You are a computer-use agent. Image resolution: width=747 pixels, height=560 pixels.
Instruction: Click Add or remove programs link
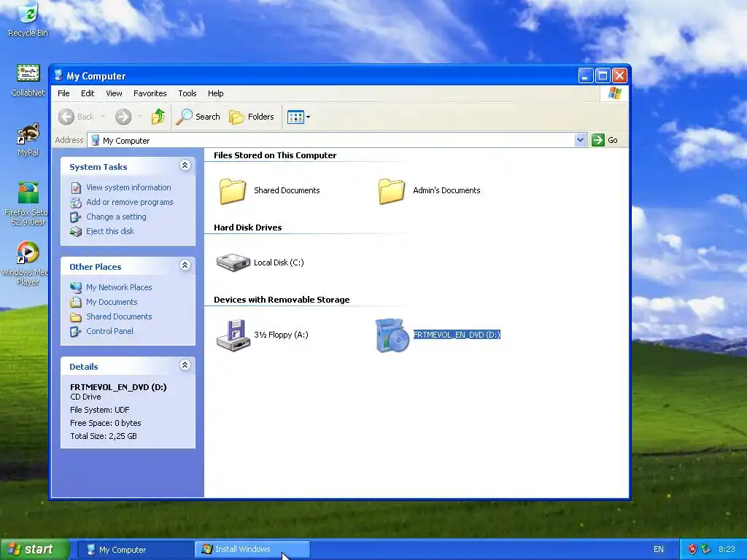coord(130,202)
